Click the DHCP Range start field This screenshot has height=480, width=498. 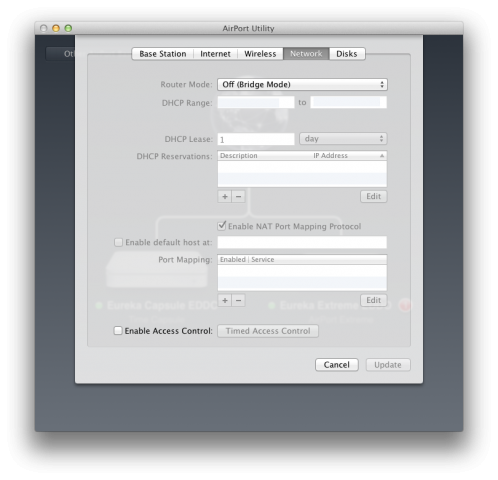click(256, 102)
